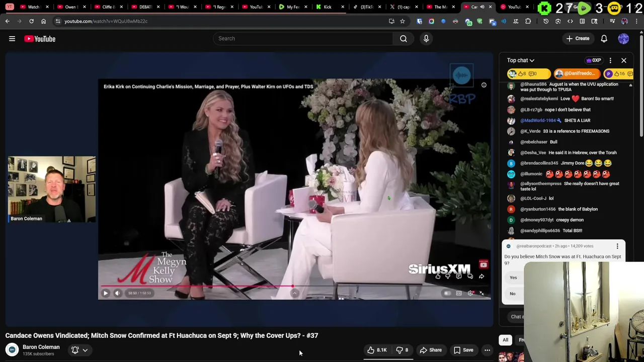Open live chat three-dot options menu
This screenshot has width=644, height=362.
coord(610,60)
